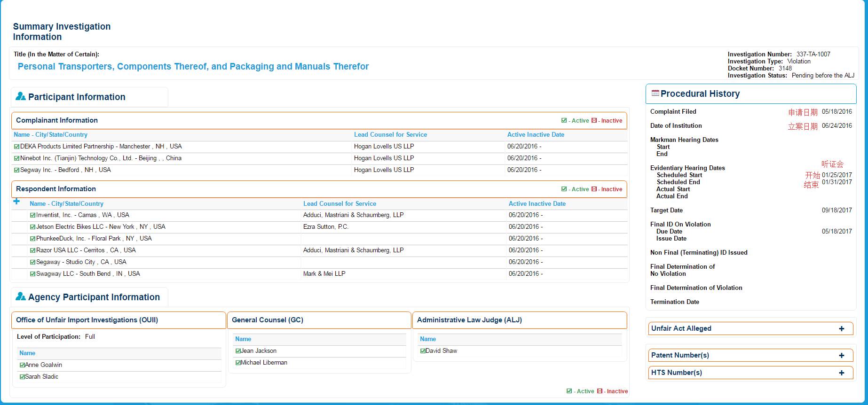Image resolution: width=868 pixels, height=405 pixels.
Task: Select the General Counsel (GC) header
Action: tap(319, 320)
